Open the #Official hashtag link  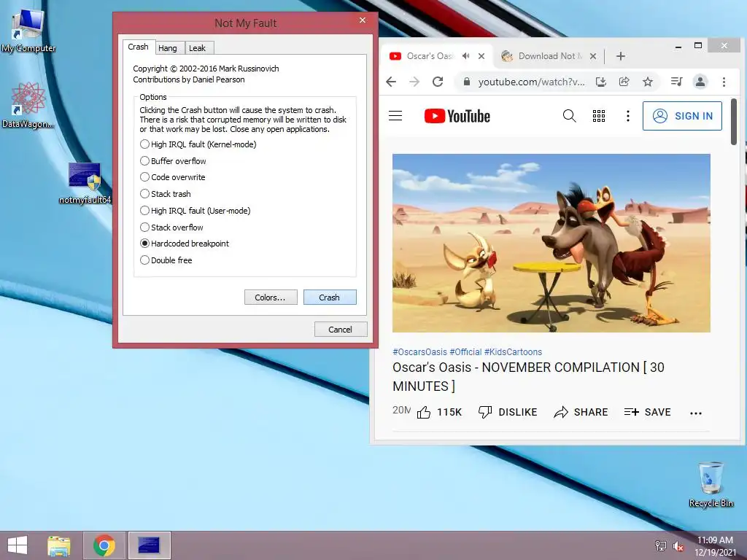(x=465, y=352)
